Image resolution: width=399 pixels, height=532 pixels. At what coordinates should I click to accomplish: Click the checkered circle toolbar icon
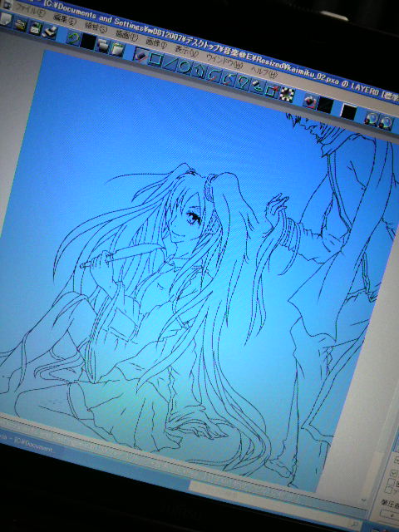(286, 94)
